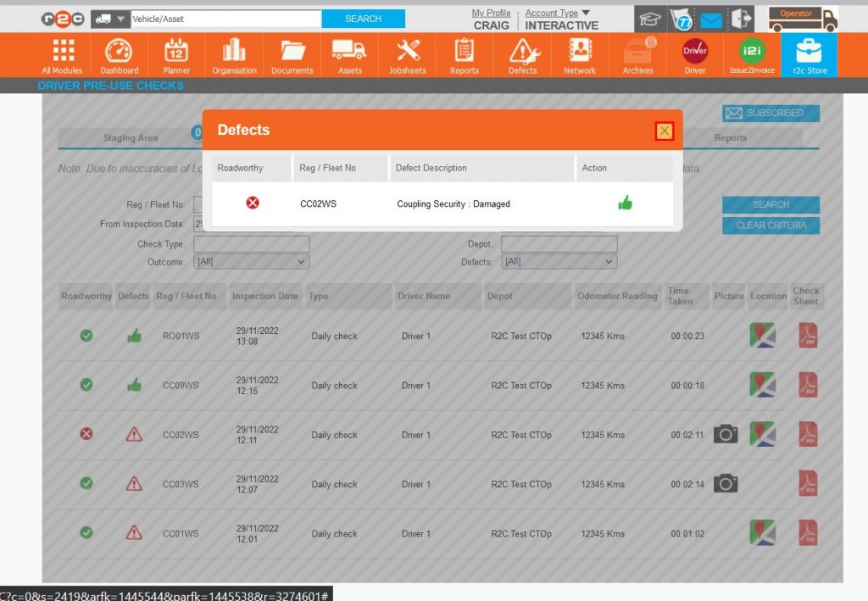Expand the Defects filter dropdown

[559, 261]
